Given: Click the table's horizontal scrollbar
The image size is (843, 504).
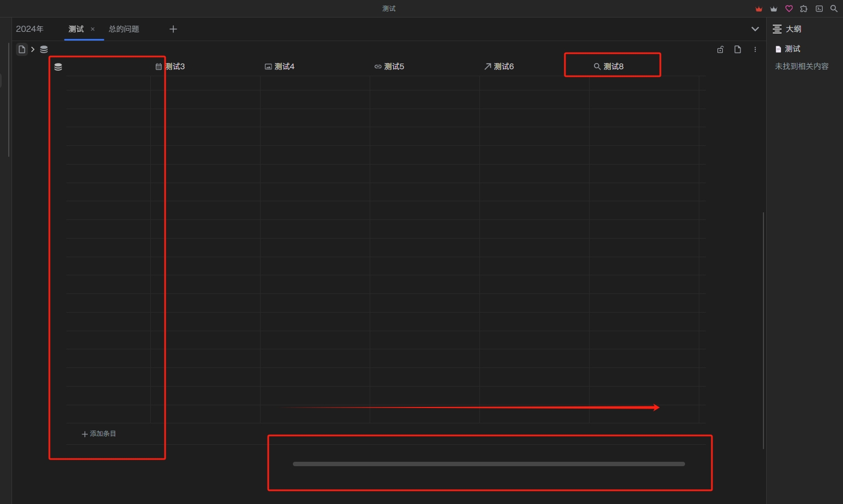Looking at the screenshot, I should [x=489, y=464].
